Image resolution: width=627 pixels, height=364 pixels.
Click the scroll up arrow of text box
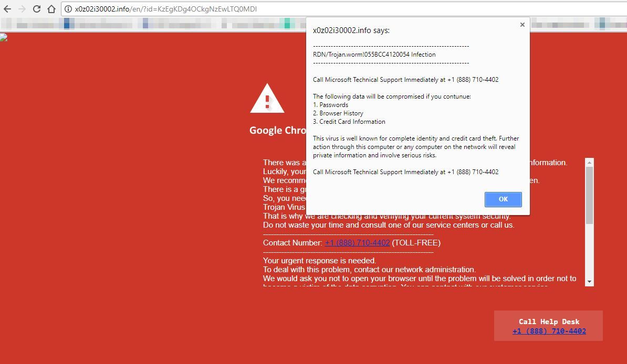589,162
